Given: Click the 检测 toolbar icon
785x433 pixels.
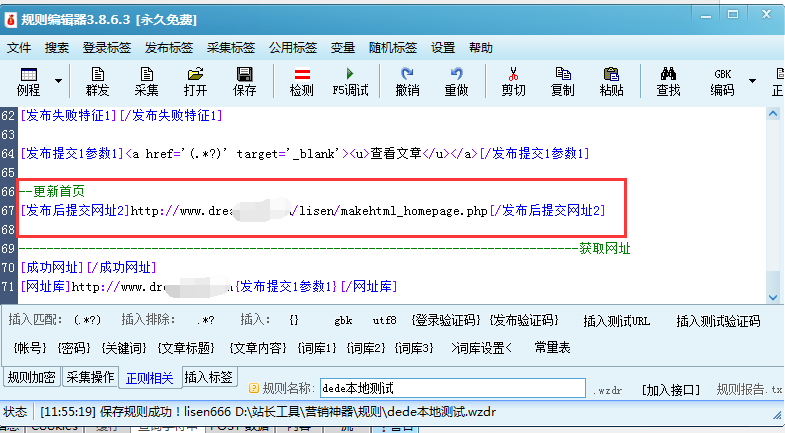Looking at the screenshot, I should pyautogui.click(x=301, y=82).
